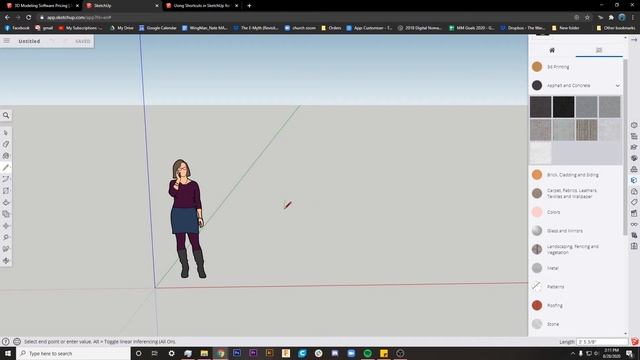Expand the Carpet, Fabrics, Leathers category
Image resolution: width=640 pixels, height=360 pixels.
point(576,193)
